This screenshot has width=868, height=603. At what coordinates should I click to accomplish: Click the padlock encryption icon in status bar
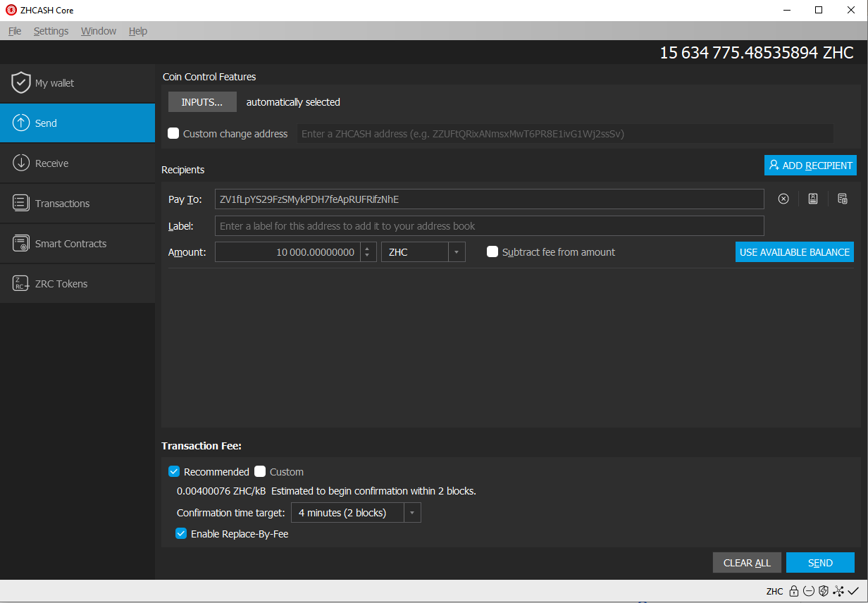(x=793, y=591)
